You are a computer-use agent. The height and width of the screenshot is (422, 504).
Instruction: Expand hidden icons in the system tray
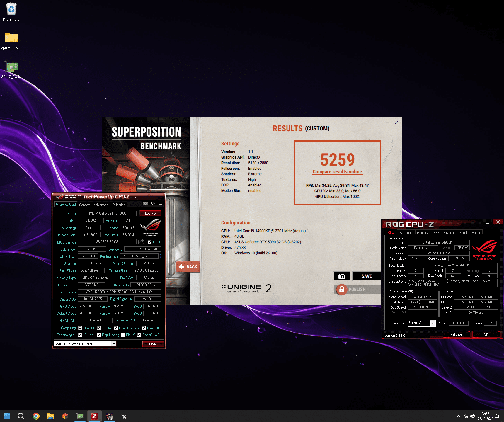pyautogui.click(x=459, y=416)
